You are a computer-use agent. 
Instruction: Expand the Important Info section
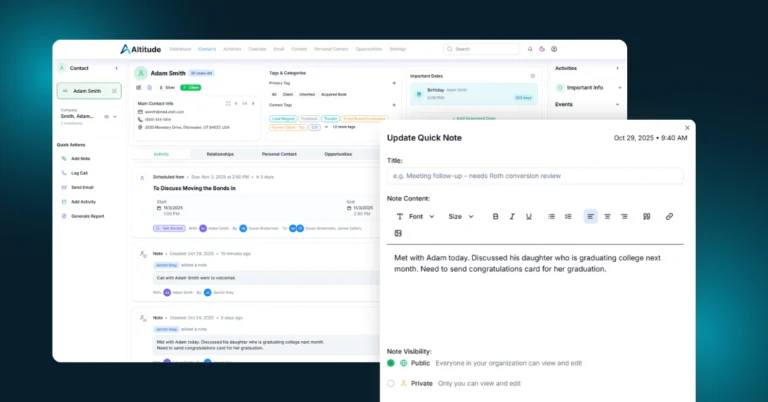(x=620, y=88)
